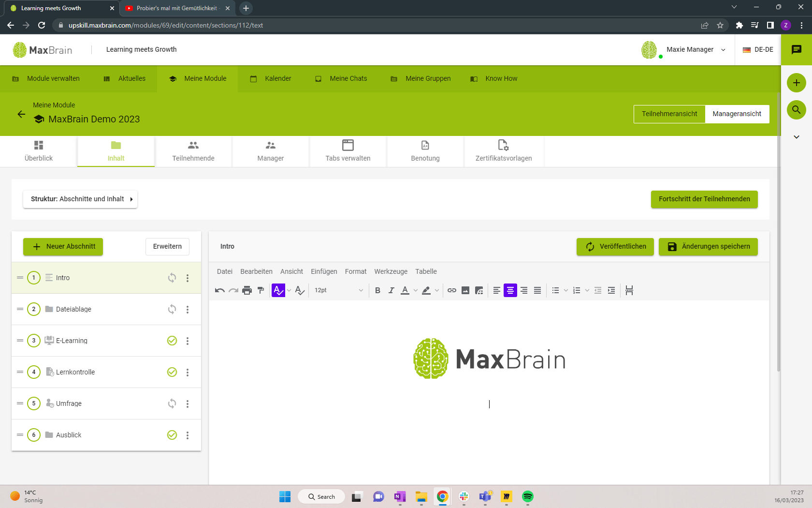Open more options for Dateiablage section
The image size is (812, 508).
point(188,310)
